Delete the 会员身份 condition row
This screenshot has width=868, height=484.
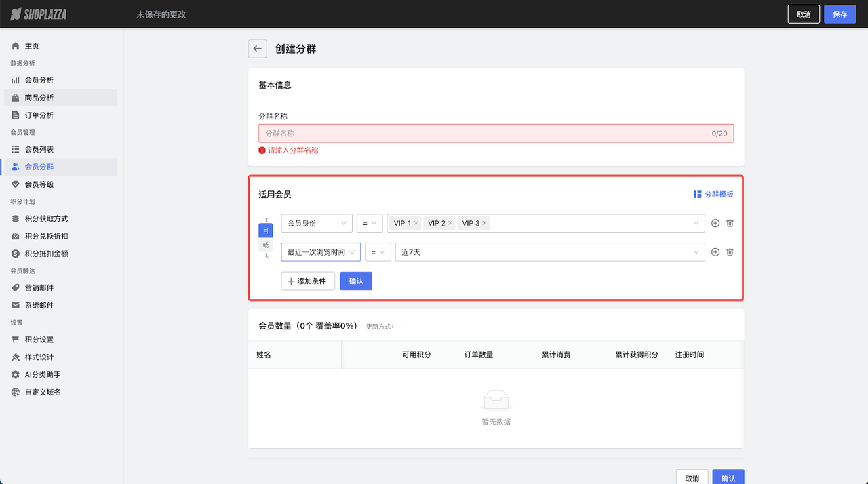click(730, 223)
